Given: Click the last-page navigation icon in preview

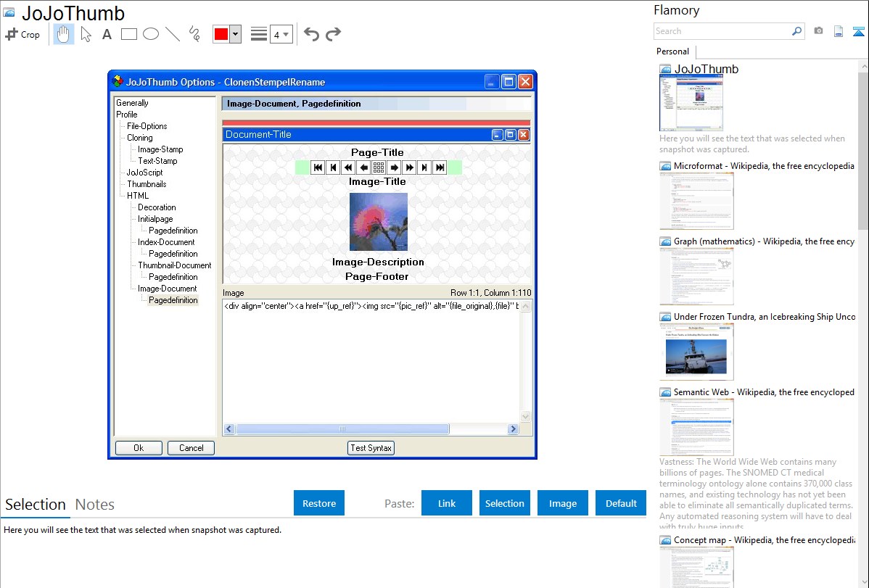Looking at the screenshot, I should (x=440, y=167).
